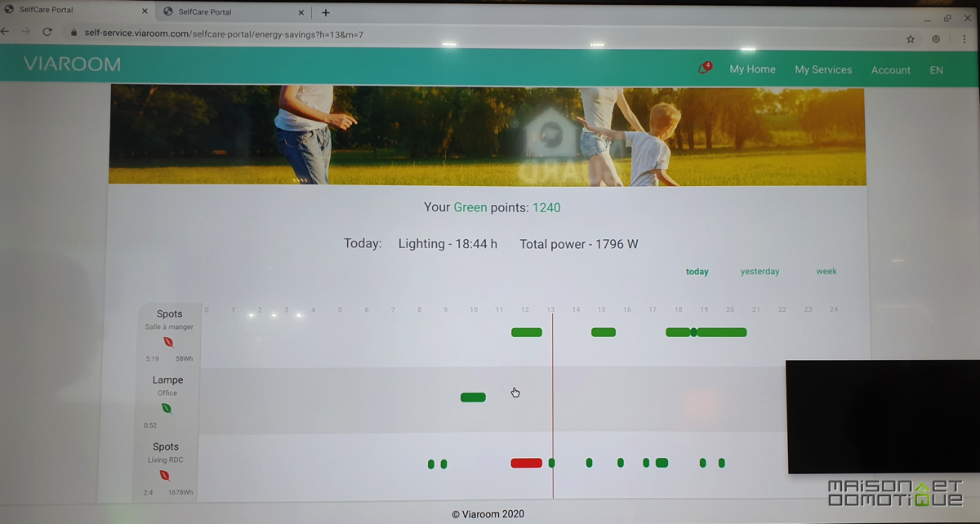Click the 58Wh value under Salle à manger
980x524 pixels.
[184, 358]
